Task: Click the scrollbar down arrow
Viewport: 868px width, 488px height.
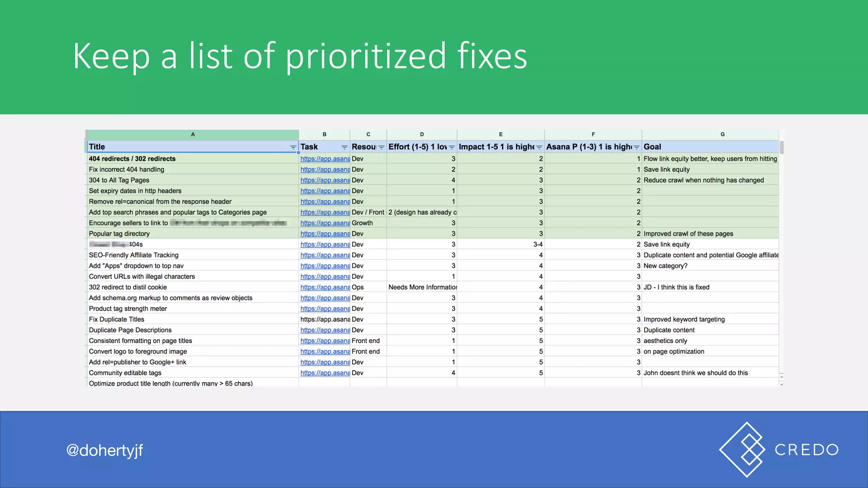Action: click(782, 385)
